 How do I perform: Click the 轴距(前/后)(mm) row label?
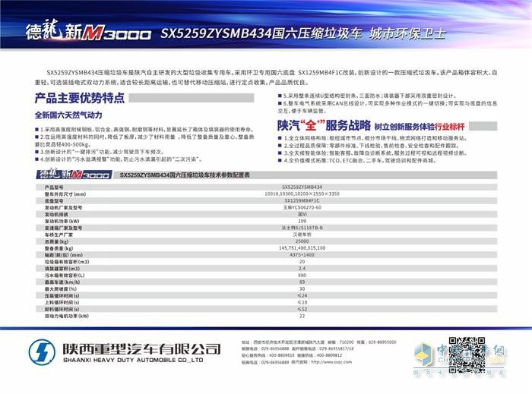[x=64, y=255]
